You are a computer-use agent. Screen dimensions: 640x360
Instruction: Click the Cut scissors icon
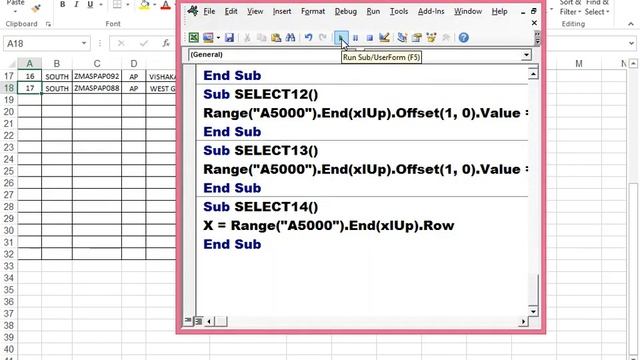(247, 38)
